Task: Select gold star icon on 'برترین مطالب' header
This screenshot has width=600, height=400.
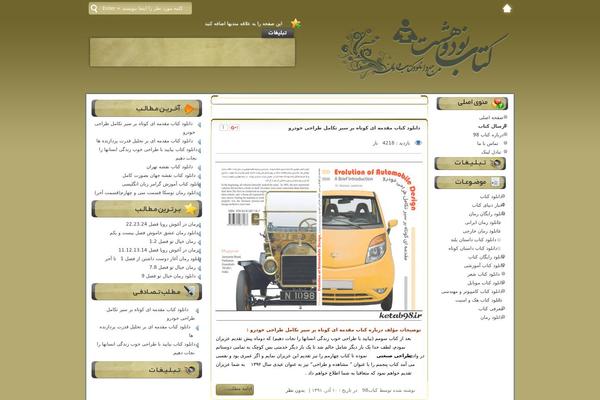Action: pos(191,209)
